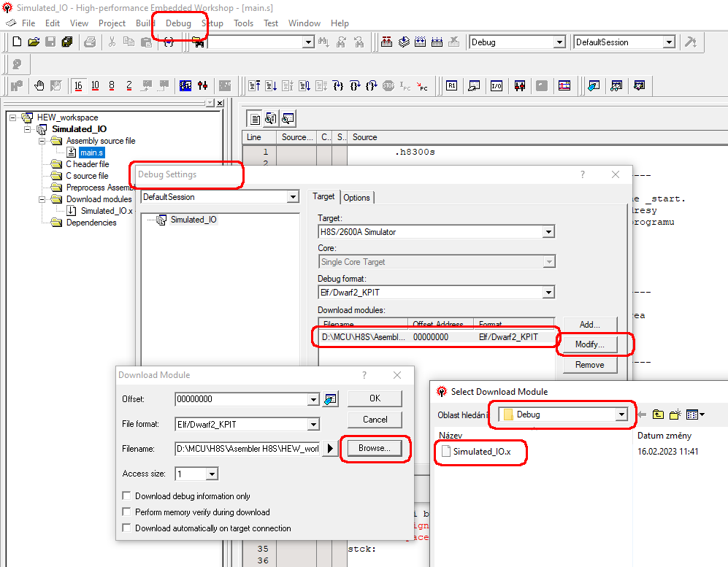Select Simulated_IO.x in file list
728x567 pixels.
(x=481, y=452)
